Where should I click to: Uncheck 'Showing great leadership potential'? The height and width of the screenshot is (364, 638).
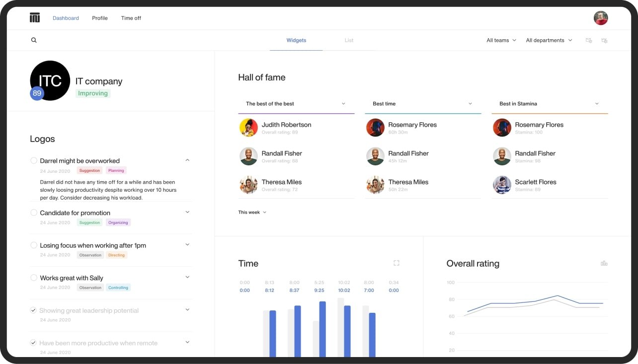(33, 310)
